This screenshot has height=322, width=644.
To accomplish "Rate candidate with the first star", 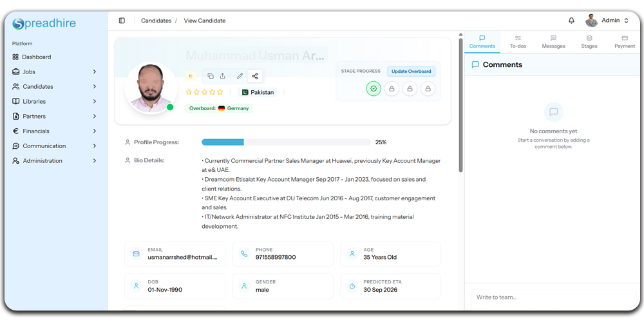I will [189, 92].
